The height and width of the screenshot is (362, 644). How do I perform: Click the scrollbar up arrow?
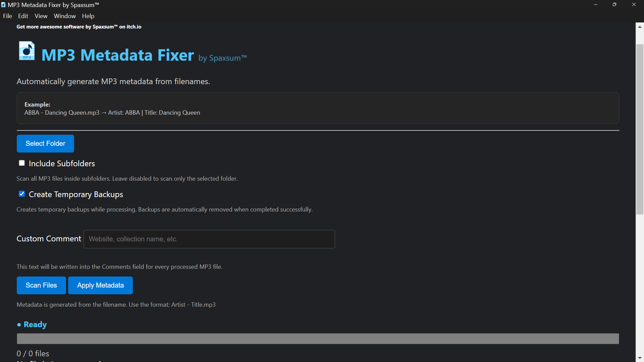640,27
